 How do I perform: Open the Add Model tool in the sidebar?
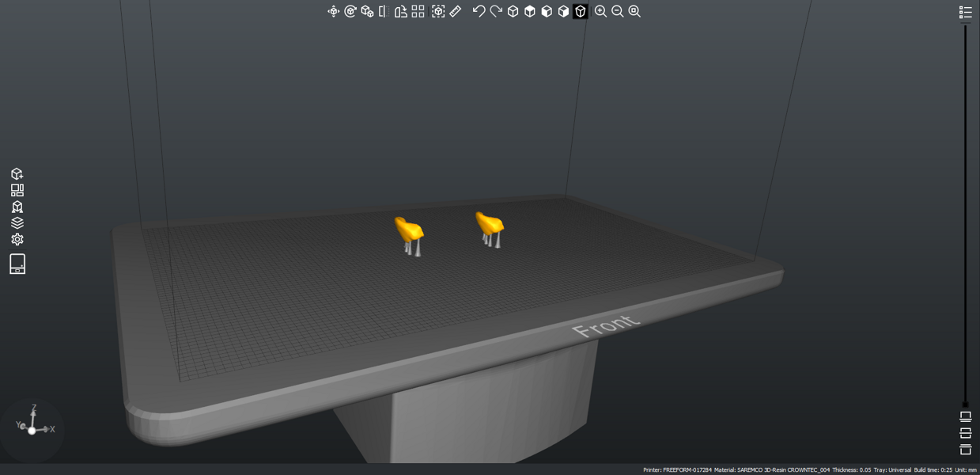coord(17,174)
